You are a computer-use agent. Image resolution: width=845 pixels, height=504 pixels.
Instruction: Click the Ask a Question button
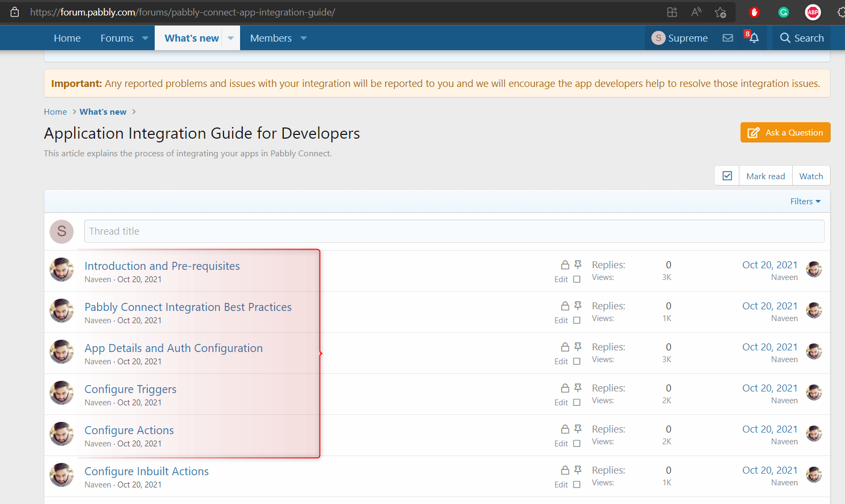[785, 132]
